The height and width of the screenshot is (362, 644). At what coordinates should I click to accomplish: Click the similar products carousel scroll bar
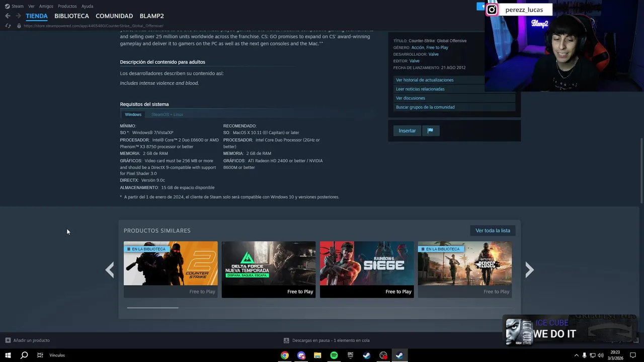point(152,307)
